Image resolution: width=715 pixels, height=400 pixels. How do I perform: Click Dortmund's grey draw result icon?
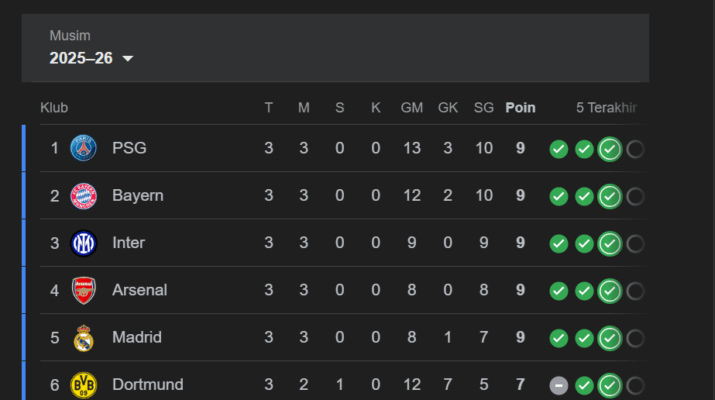(559, 385)
